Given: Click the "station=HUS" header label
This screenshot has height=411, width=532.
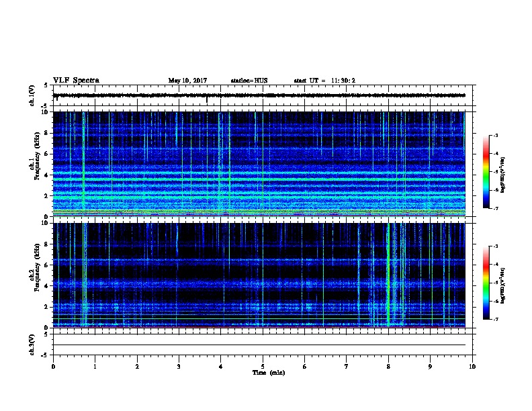Looking at the screenshot, I should click(x=249, y=81).
